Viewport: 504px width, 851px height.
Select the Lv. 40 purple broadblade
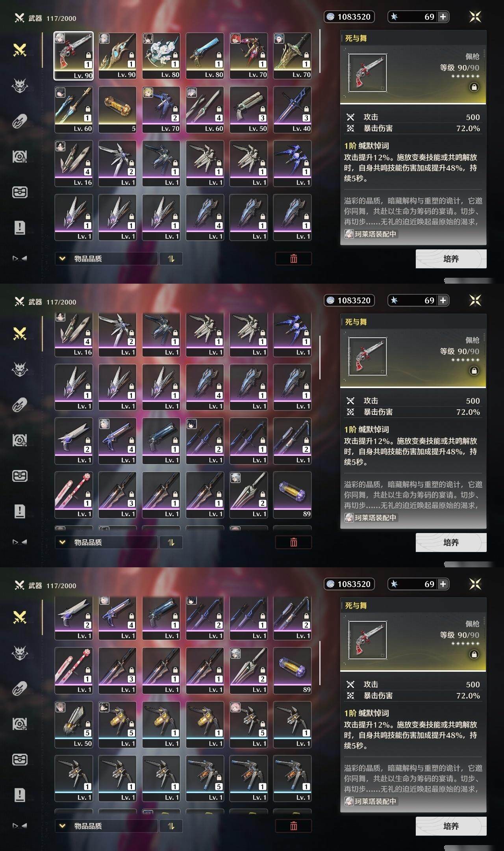(x=292, y=110)
